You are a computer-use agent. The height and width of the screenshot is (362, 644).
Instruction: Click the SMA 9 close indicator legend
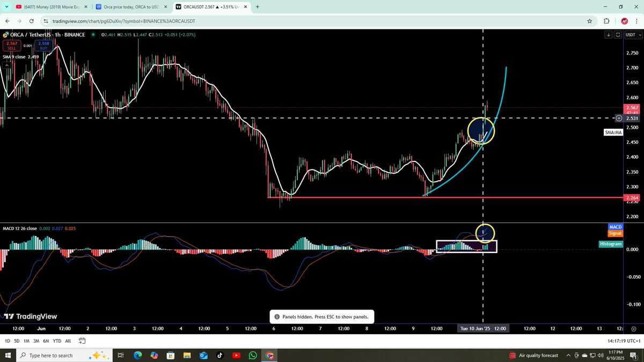click(20, 56)
